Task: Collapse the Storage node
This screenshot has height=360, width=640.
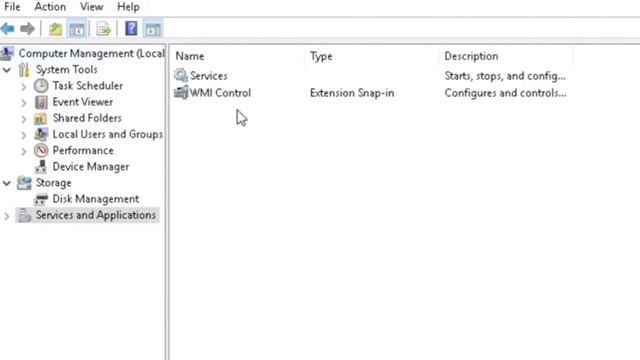Action: 7,183
